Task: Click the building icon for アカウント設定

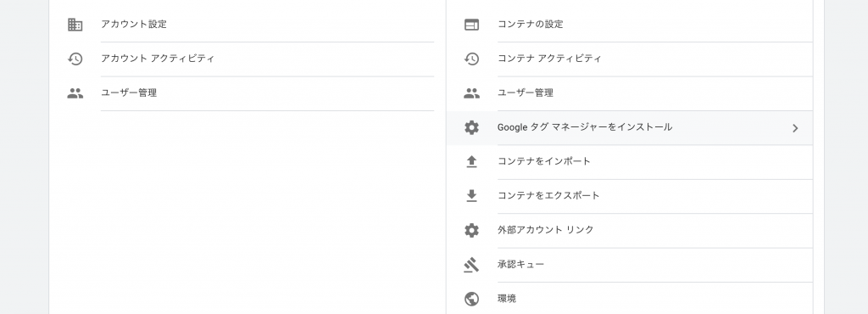Action: (75, 25)
